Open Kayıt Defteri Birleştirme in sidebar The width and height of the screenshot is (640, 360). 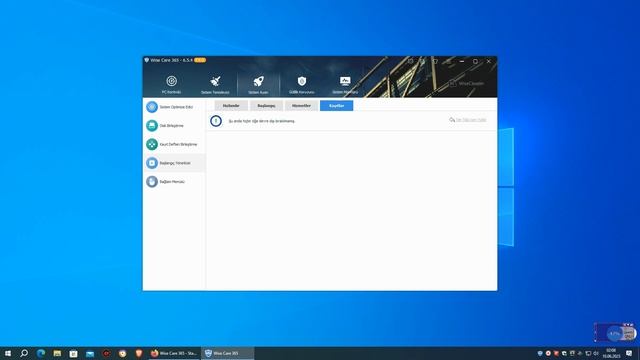[174, 144]
